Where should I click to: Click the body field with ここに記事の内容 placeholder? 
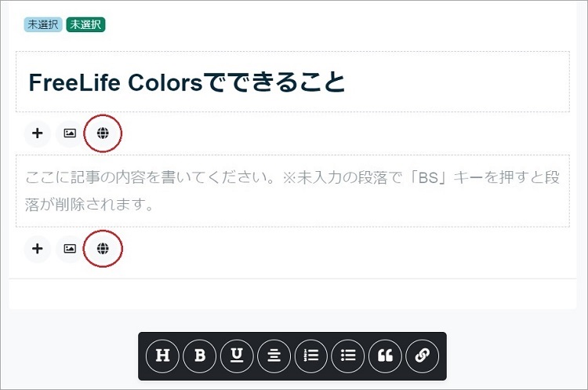[x=292, y=191]
